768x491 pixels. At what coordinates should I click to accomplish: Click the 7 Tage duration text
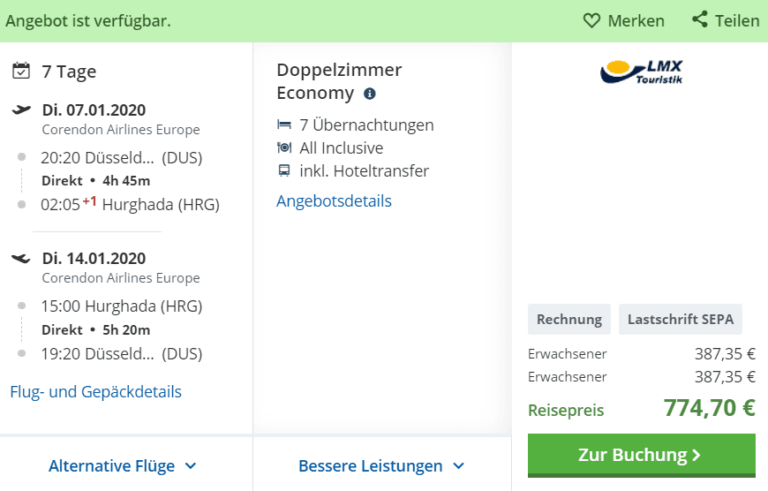pos(69,72)
